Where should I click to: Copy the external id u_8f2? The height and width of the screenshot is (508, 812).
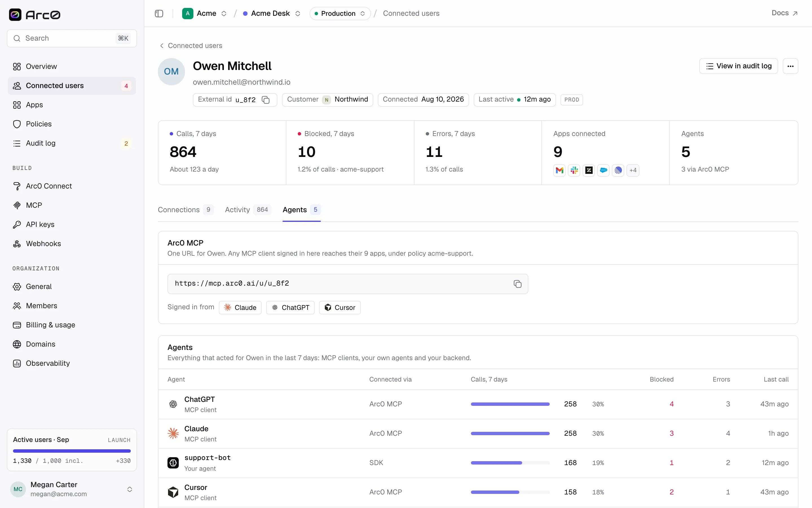click(x=265, y=100)
